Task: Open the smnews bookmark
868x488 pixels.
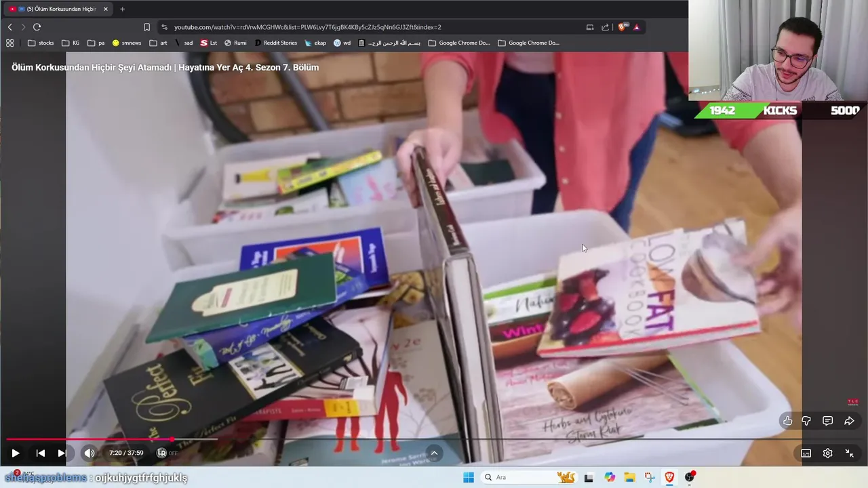Action: click(127, 43)
